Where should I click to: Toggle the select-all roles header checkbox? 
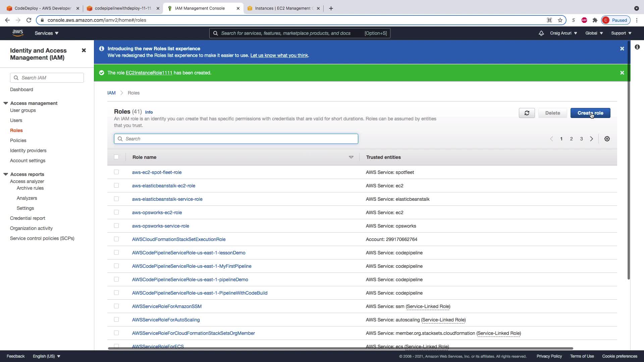pyautogui.click(x=116, y=157)
